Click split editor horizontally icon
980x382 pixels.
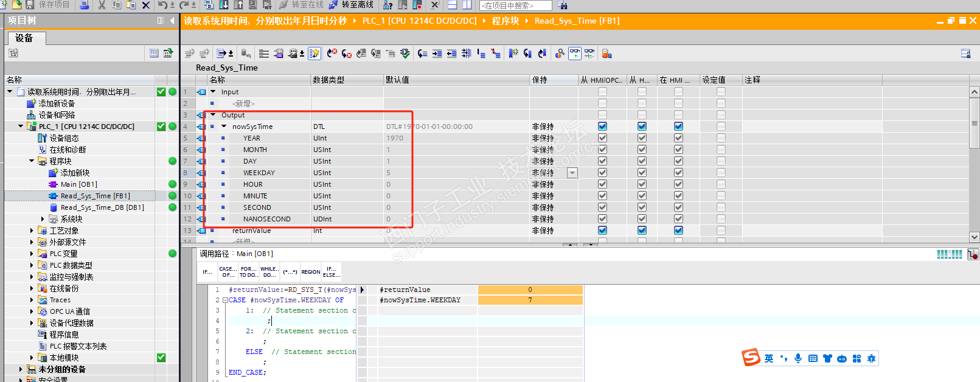point(453,5)
